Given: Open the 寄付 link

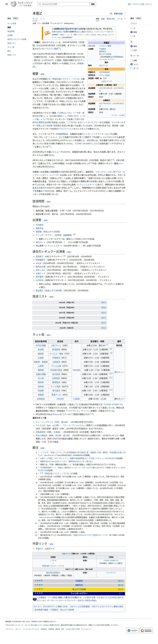Looking at the screenshot, I should (129, 4).
